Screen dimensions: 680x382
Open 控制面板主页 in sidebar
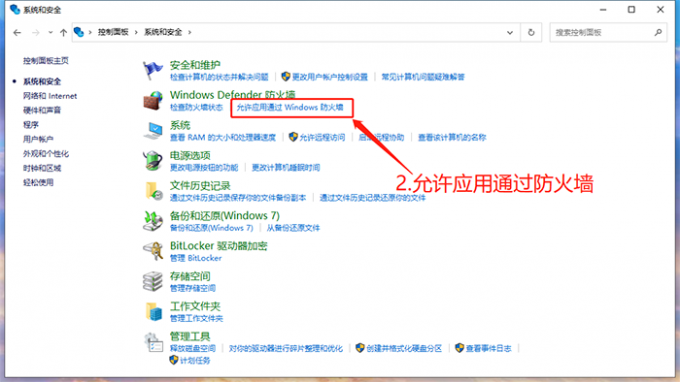[46, 61]
